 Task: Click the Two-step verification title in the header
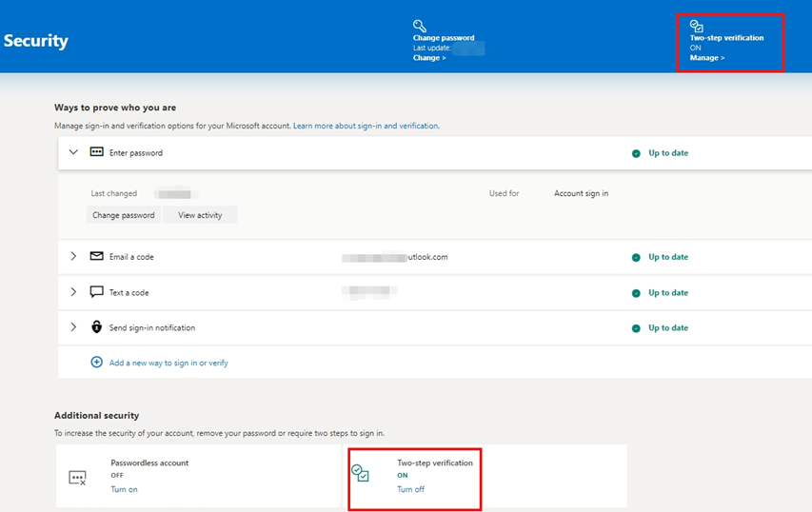pyautogui.click(x=726, y=38)
